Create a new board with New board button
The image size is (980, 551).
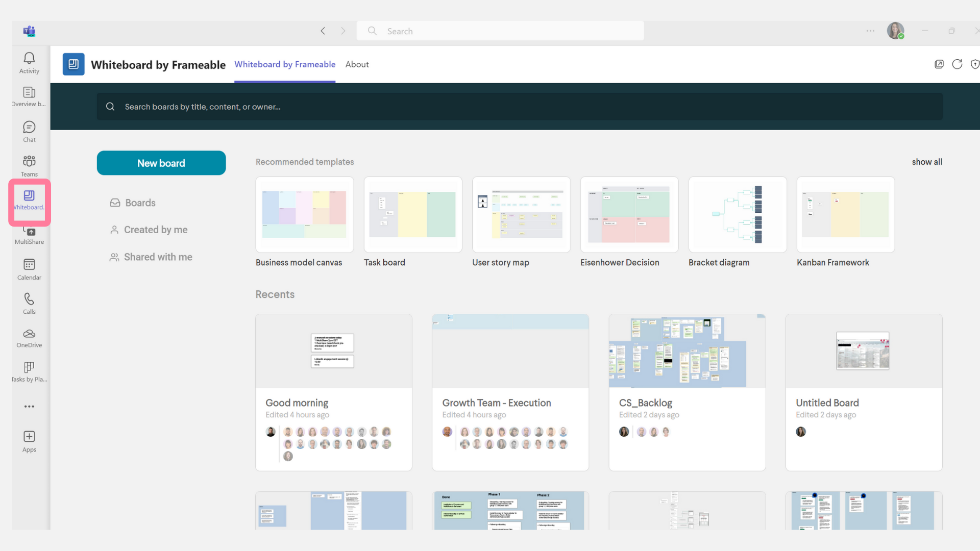click(161, 163)
